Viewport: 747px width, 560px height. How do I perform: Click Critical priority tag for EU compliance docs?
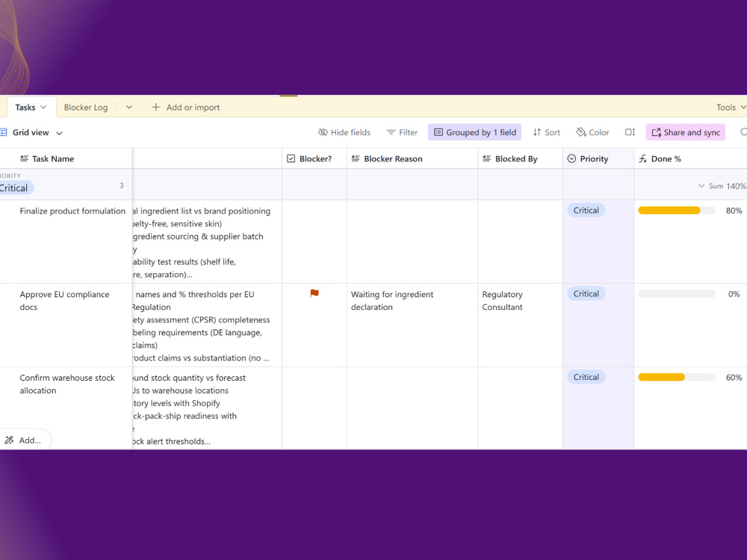(586, 293)
